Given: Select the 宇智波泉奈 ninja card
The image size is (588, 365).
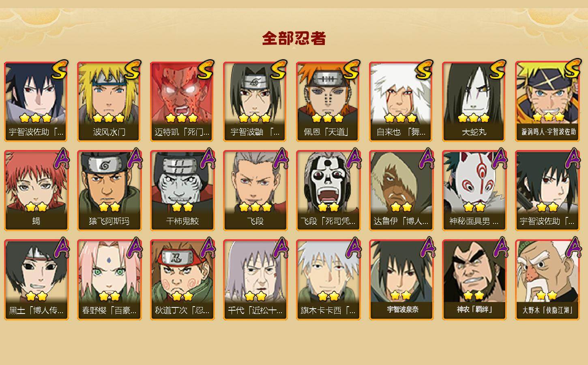Looking at the screenshot, I should (401, 280).
